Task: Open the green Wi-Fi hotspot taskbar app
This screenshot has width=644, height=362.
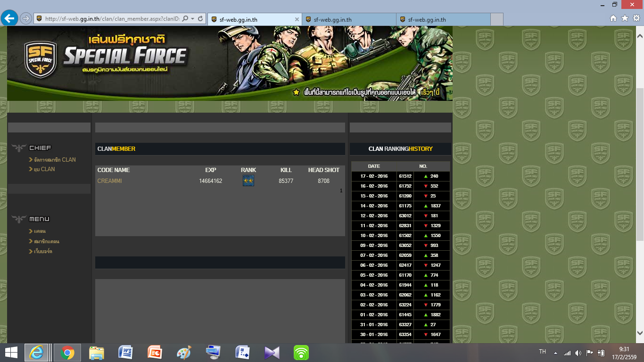Action: coord(301,352)
